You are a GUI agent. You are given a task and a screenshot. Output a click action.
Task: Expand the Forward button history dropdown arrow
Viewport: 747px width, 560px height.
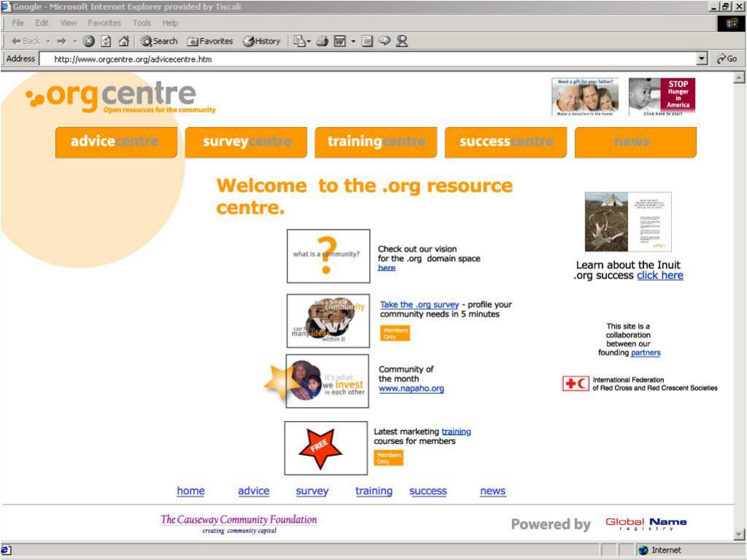coord(75,42)
